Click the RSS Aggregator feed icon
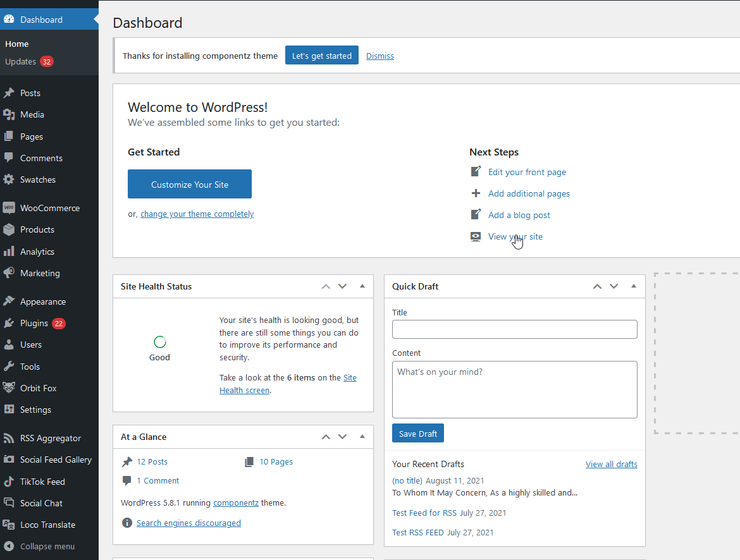 coord(9,438)
